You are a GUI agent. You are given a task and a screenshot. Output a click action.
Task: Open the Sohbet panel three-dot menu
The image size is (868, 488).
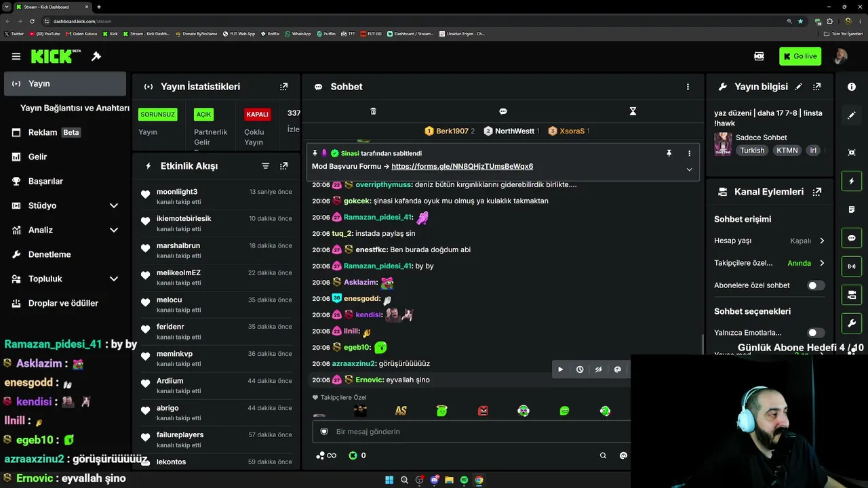[688, 87]
